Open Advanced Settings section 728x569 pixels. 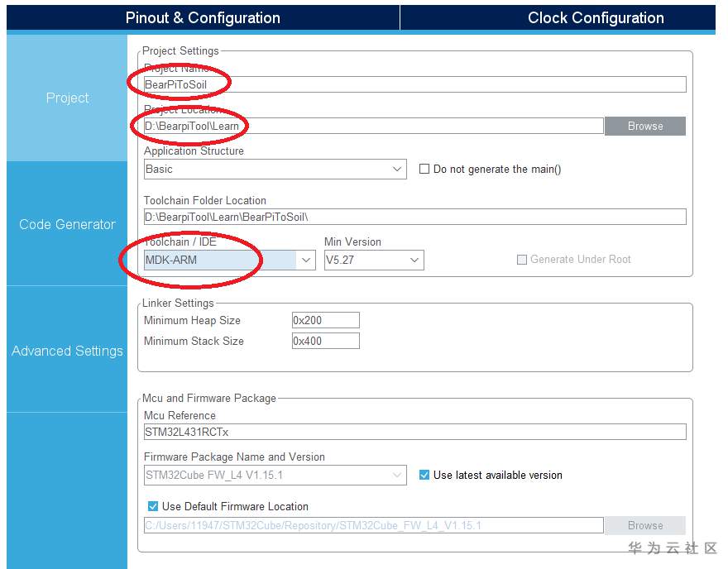pyautogui.click(x=67, y=351)
